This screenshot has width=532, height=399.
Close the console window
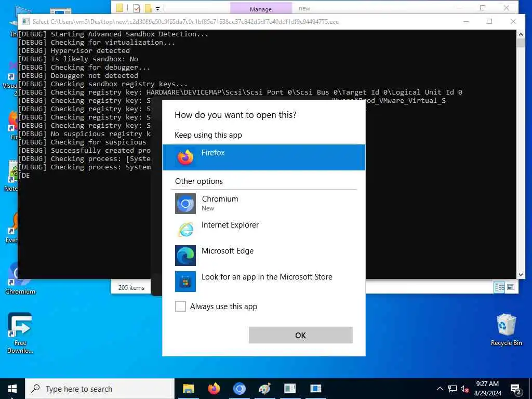click(x=513, y=21)
